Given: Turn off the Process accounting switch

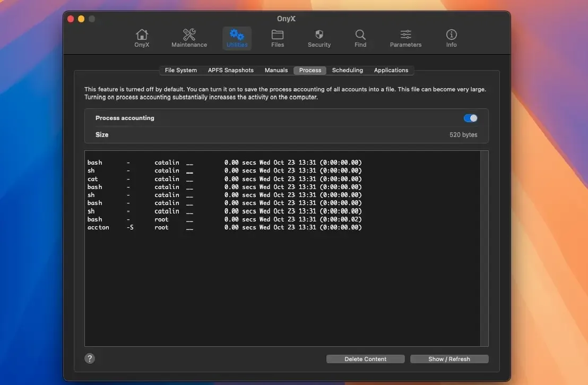Looking at the screenshot, I should pyautogui.click(x=470, y=118).
